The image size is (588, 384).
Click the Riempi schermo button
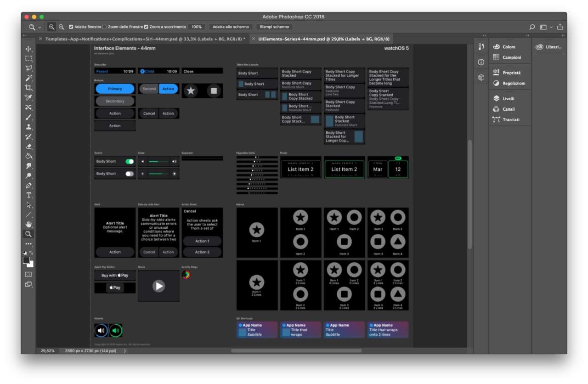[x=274, y=27]
